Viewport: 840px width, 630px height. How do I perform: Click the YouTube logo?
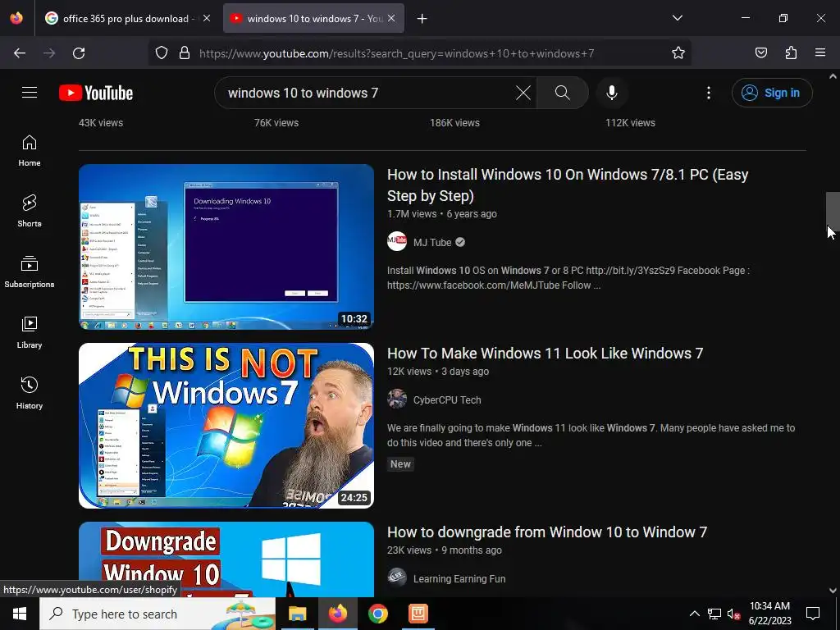96,94
